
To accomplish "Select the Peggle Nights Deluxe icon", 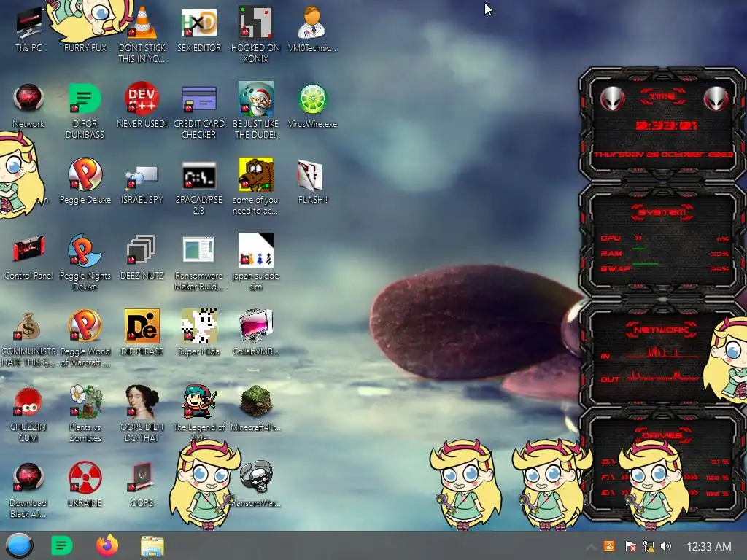I will (x=85, y=262).
